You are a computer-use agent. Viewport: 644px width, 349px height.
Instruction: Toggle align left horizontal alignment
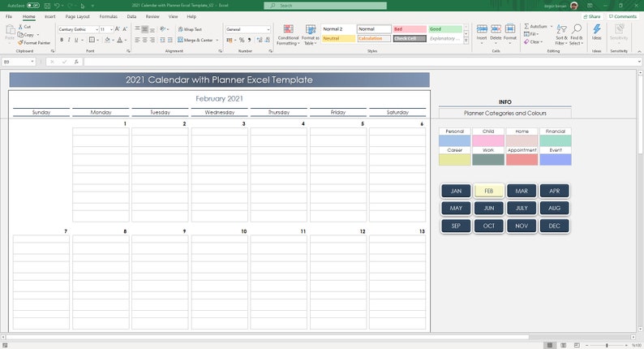point(137,40)
